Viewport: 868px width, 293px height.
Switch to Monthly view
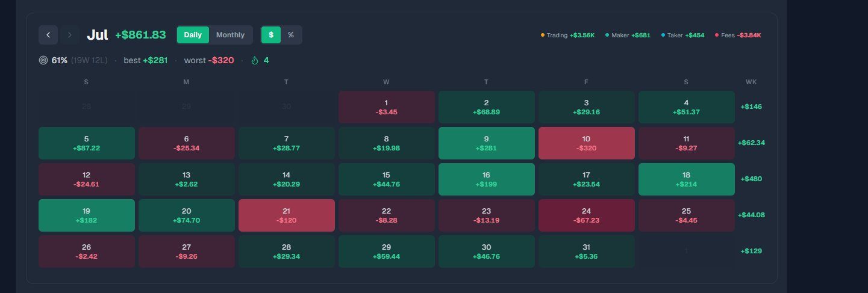click(x=230, y=35)
